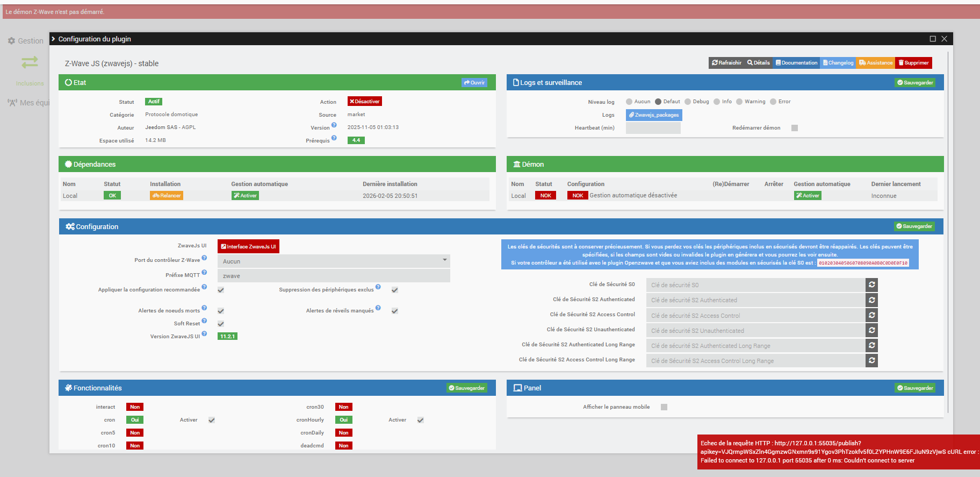
Task: Regenerate the Clé de Sécurité S0 key
Action: pyautogui.click(x=871, y=284)
